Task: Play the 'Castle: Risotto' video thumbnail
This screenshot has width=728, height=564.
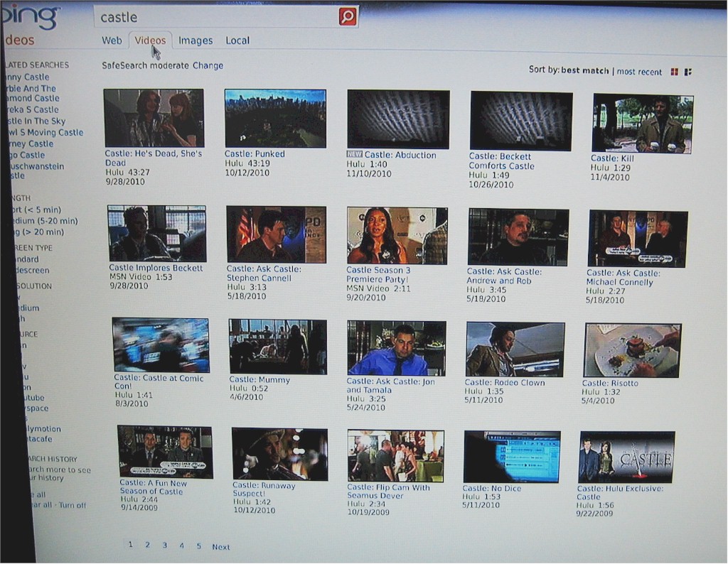Action: click(x=633, y=351)
